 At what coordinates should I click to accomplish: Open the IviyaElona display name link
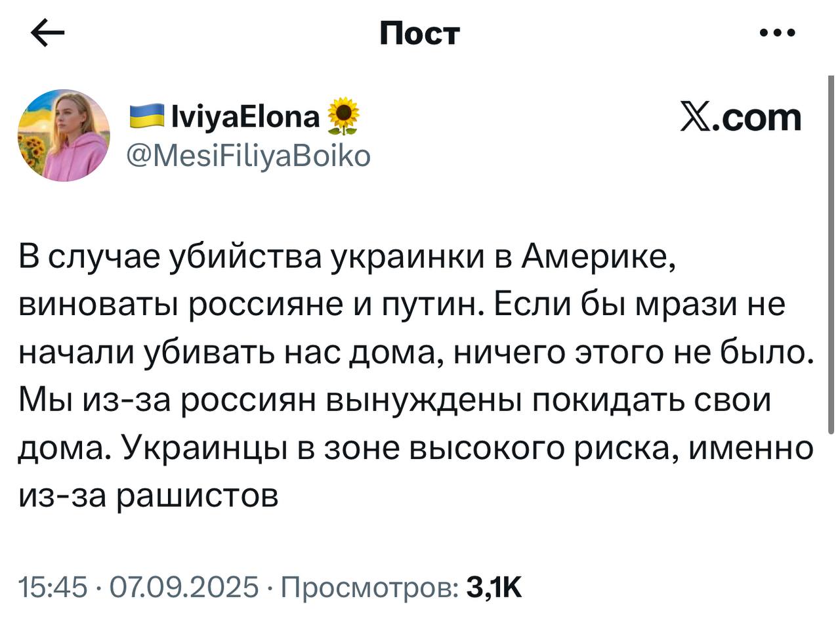coord(245,116)
